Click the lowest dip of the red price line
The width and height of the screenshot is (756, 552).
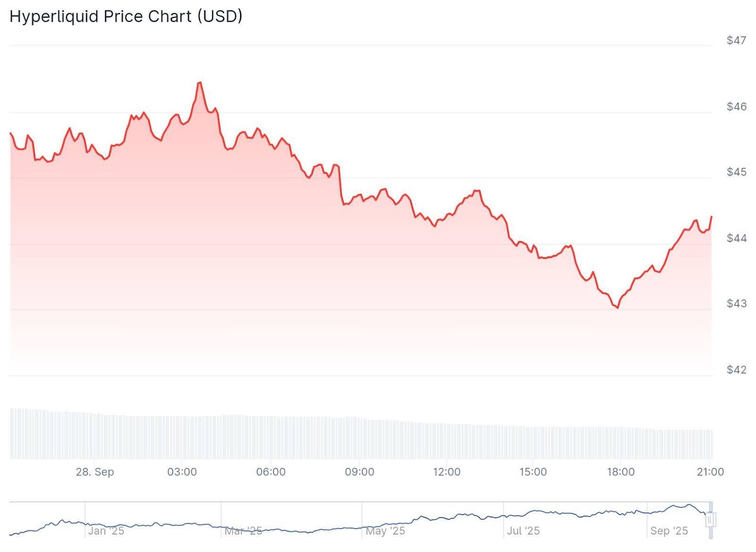617,308
